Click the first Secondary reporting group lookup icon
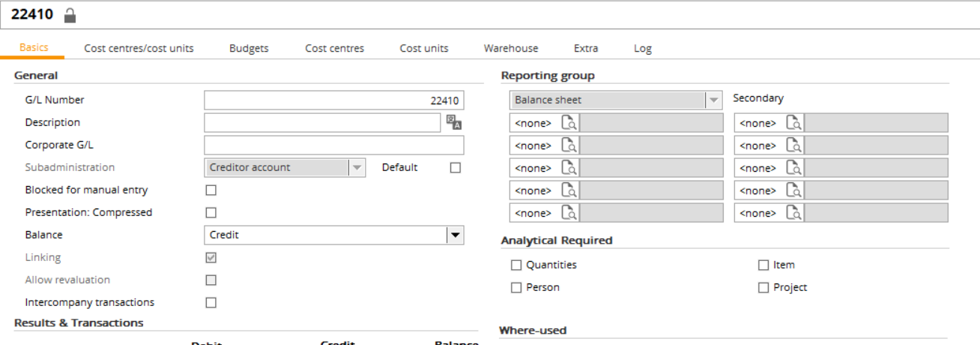This screenshot has width=980, height=345. [793, 123]
